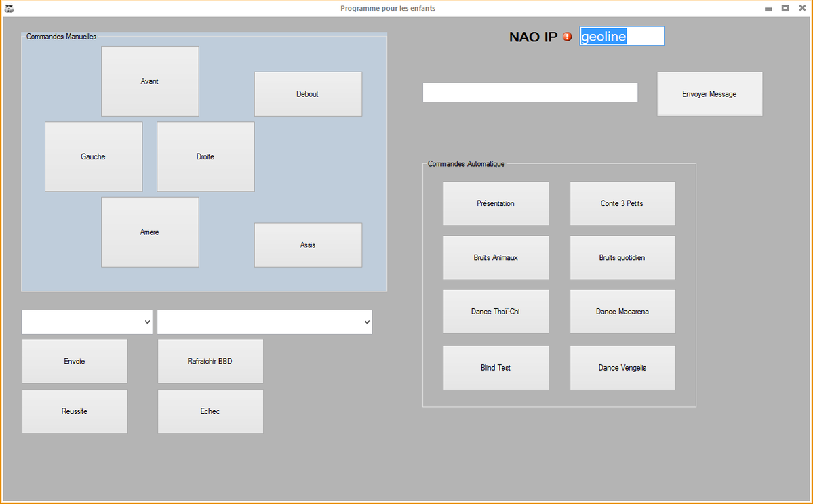Play Bruits Animaux sounds

[496, 258]
